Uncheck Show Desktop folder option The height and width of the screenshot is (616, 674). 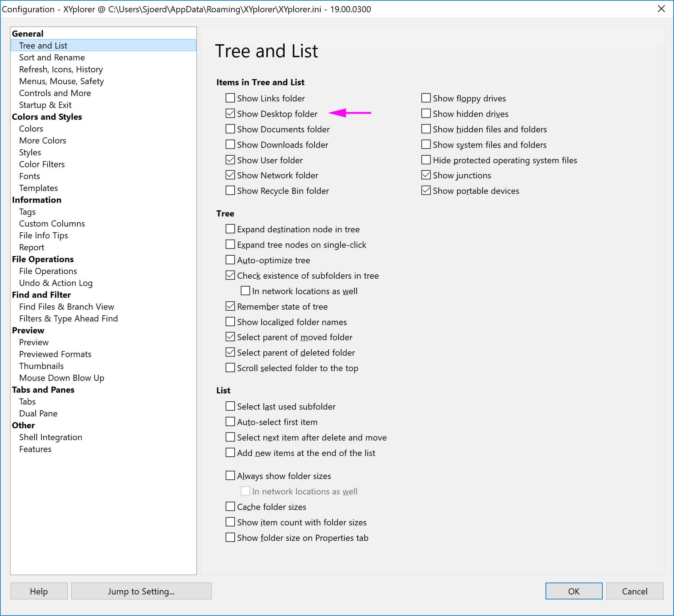(230, 114)
